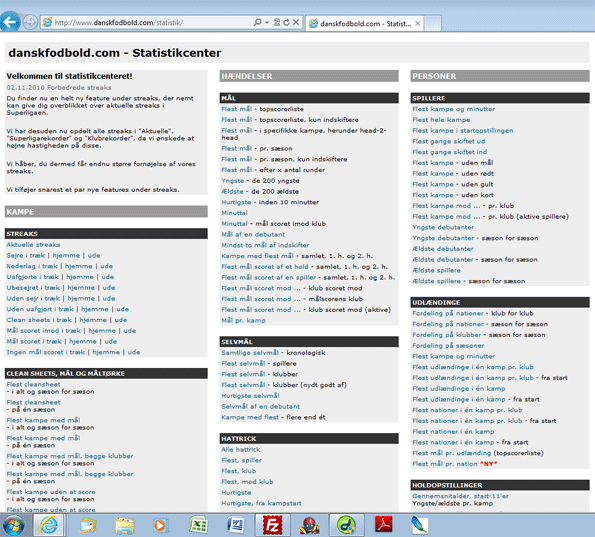
Task: Stop loading with the X icon in address bar
Action: point(296,22)
